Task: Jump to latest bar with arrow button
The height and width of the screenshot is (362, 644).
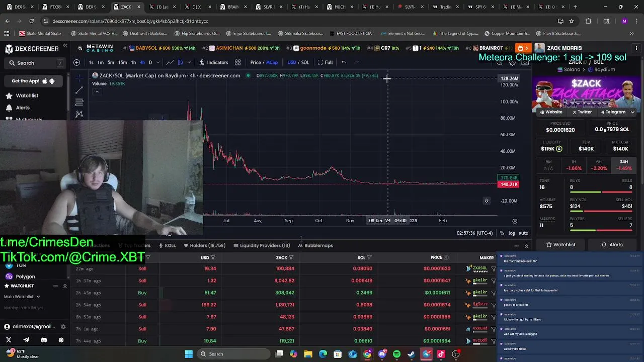Action: [x=487, y=201]
